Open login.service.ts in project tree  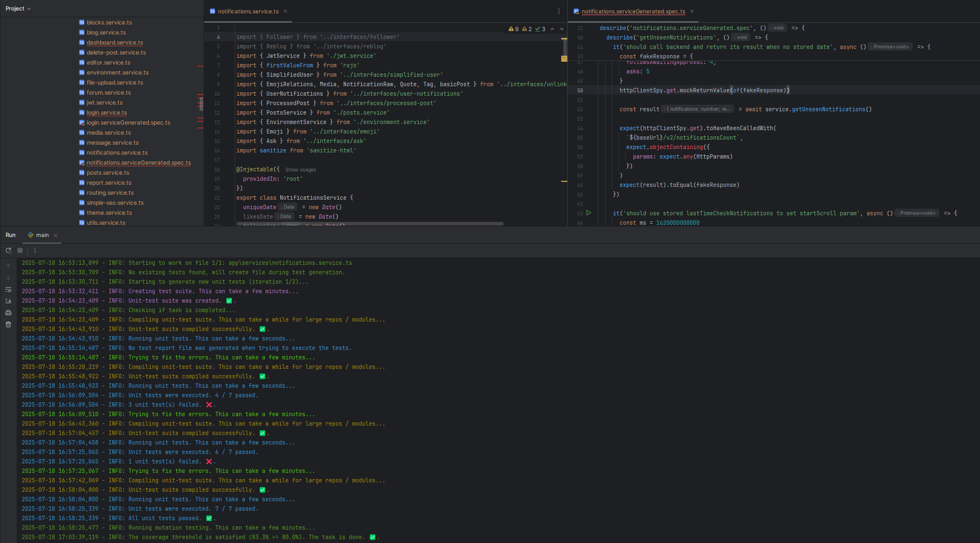click(x=103, y=112)
